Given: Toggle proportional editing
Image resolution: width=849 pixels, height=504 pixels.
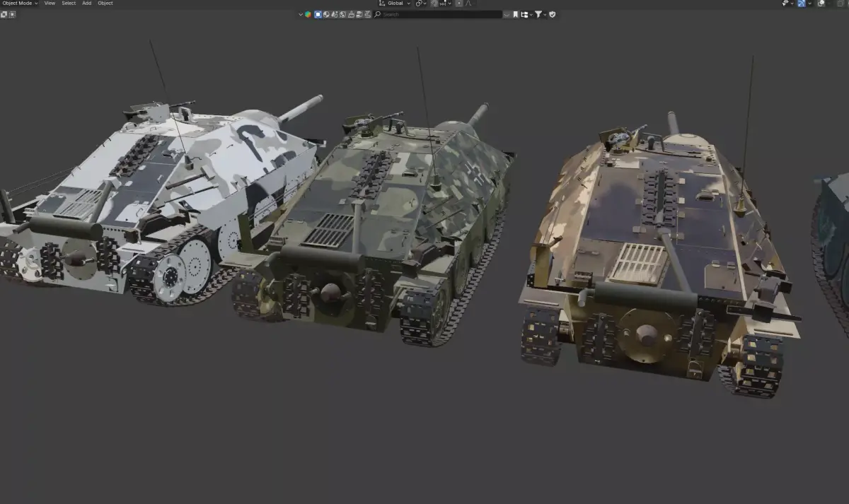Looking at the screenshot, I should click(x=458, y=3).
